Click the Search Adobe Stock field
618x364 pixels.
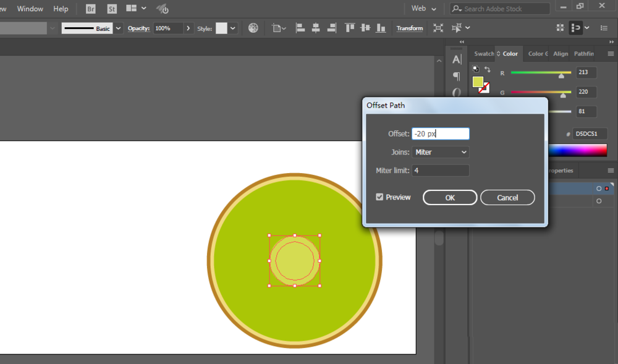tap(500, 9)
